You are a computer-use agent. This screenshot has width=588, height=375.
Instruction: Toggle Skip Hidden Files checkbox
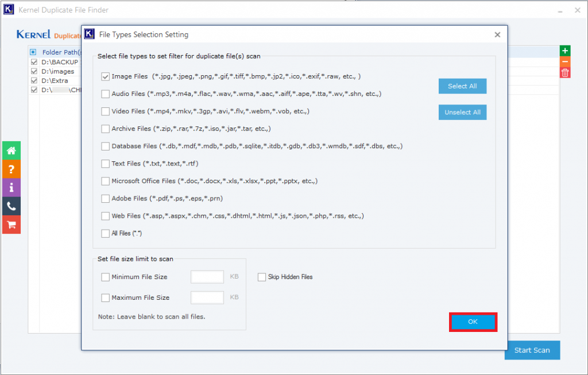pos(262,277)
